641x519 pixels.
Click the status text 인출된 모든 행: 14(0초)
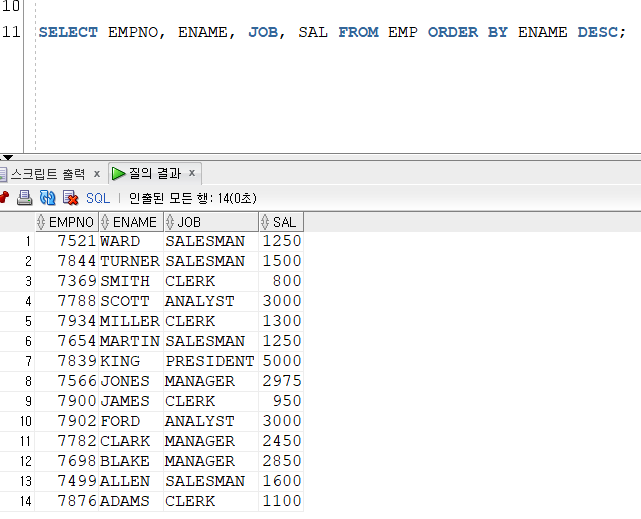click(x=193, y=198)
